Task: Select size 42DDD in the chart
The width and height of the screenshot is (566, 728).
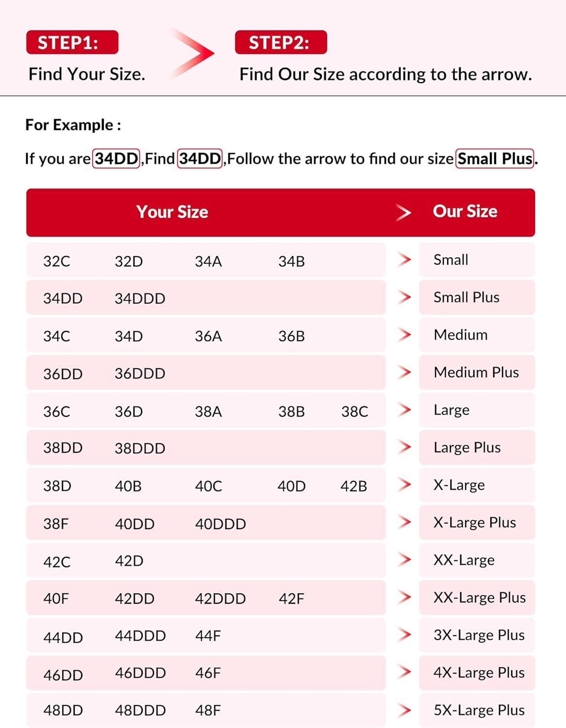Action: click(x=220, y=598)
